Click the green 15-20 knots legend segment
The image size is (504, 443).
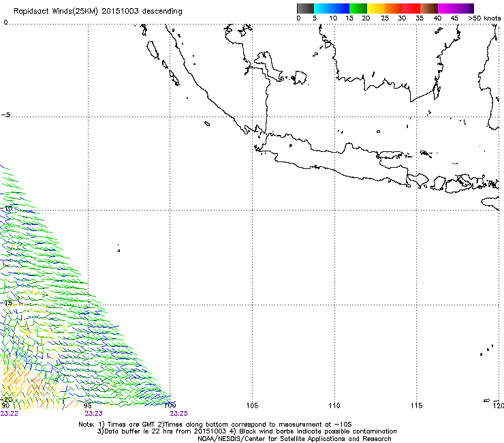point(358,8)
